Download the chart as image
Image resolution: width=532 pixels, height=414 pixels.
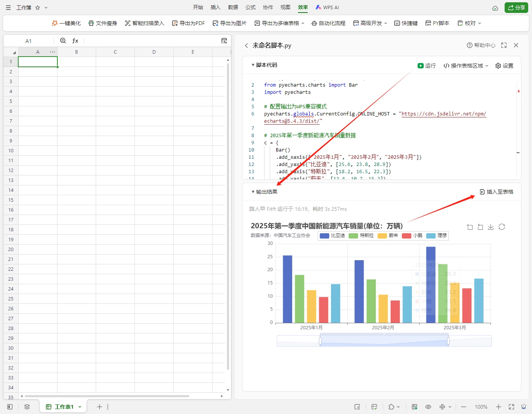point(491,227)
